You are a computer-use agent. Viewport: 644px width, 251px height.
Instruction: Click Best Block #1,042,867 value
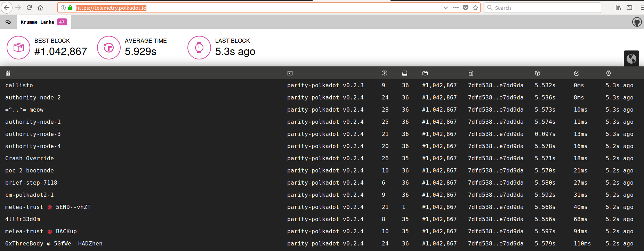[61, 51]
